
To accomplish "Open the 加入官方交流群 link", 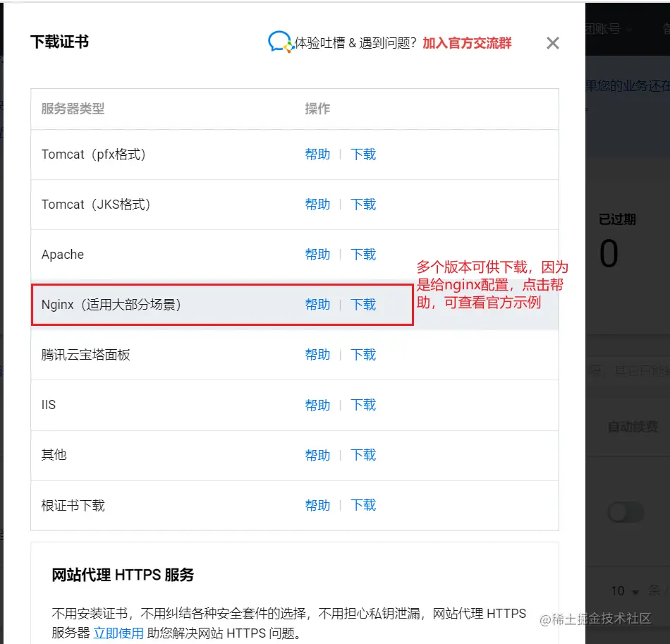I will tap(467, 43).
